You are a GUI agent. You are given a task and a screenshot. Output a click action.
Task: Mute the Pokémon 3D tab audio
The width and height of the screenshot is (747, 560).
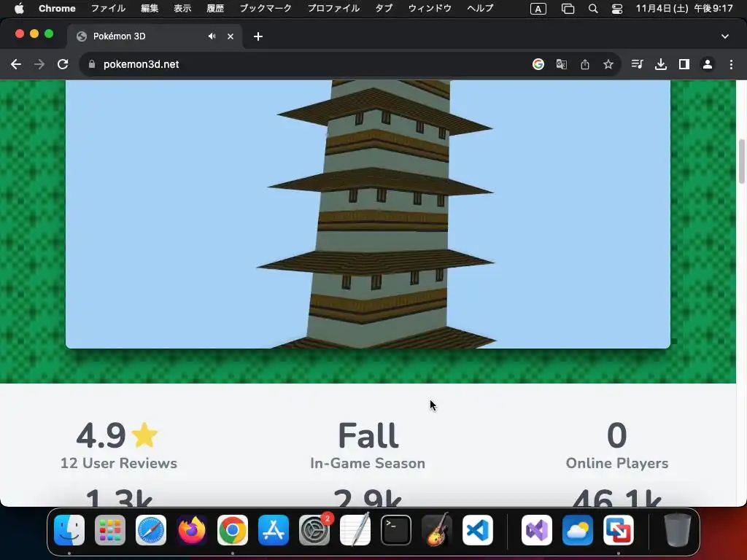click(212, 36)
